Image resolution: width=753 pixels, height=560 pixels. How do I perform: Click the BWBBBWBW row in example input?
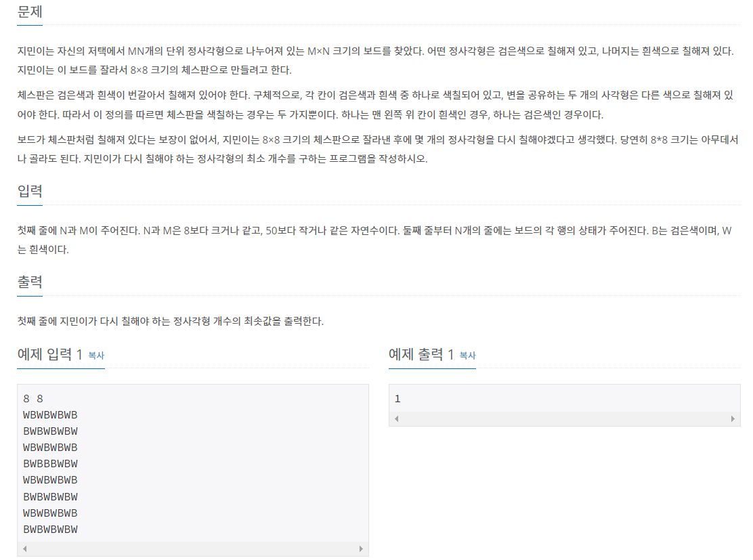click(x=50, y=464)
